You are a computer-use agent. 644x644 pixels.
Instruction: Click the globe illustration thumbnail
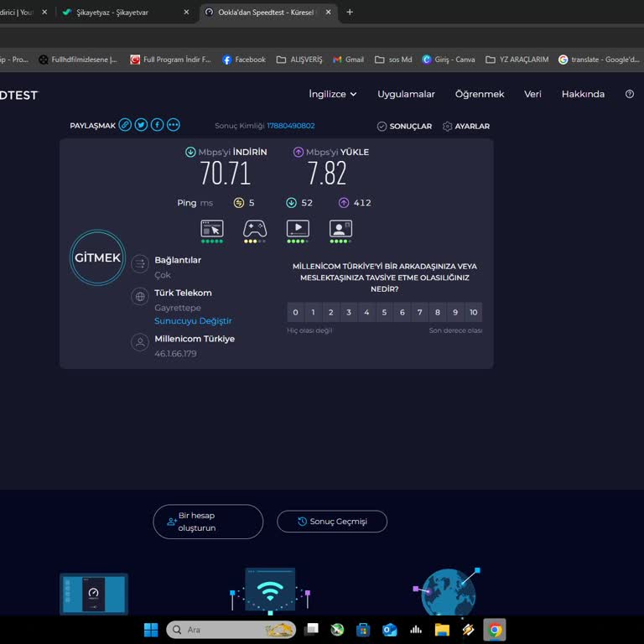(448, 591)
